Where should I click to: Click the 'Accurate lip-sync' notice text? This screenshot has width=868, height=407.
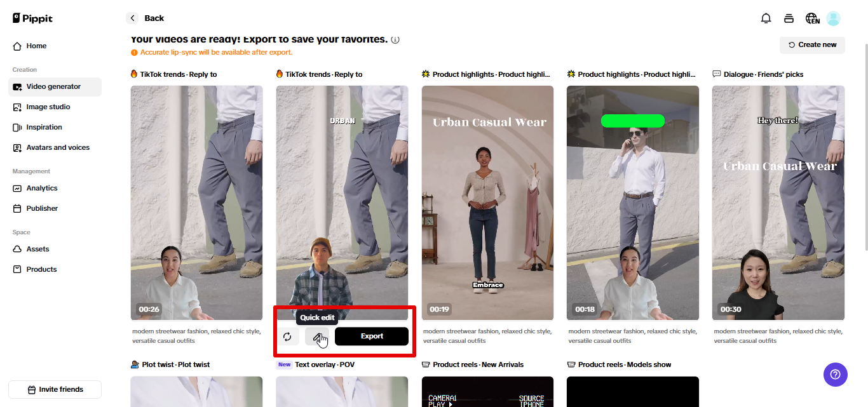pyautogui.click(x=217, y=52)
